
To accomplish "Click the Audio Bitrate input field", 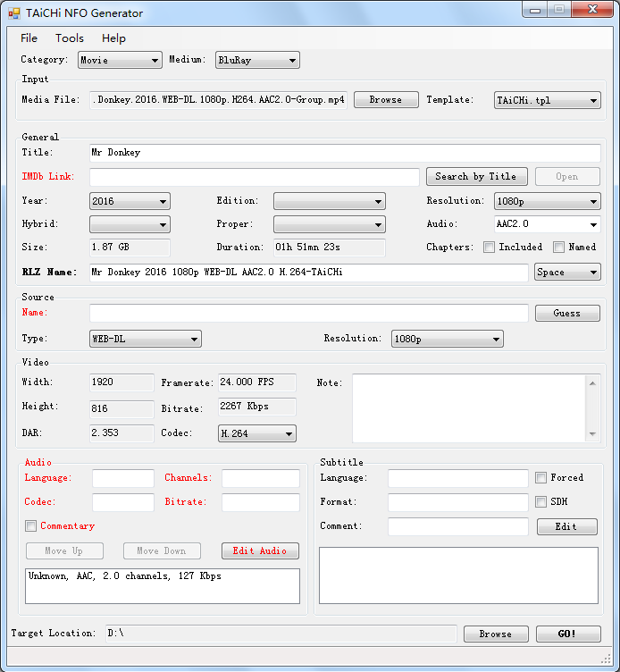I will point(261,502).
